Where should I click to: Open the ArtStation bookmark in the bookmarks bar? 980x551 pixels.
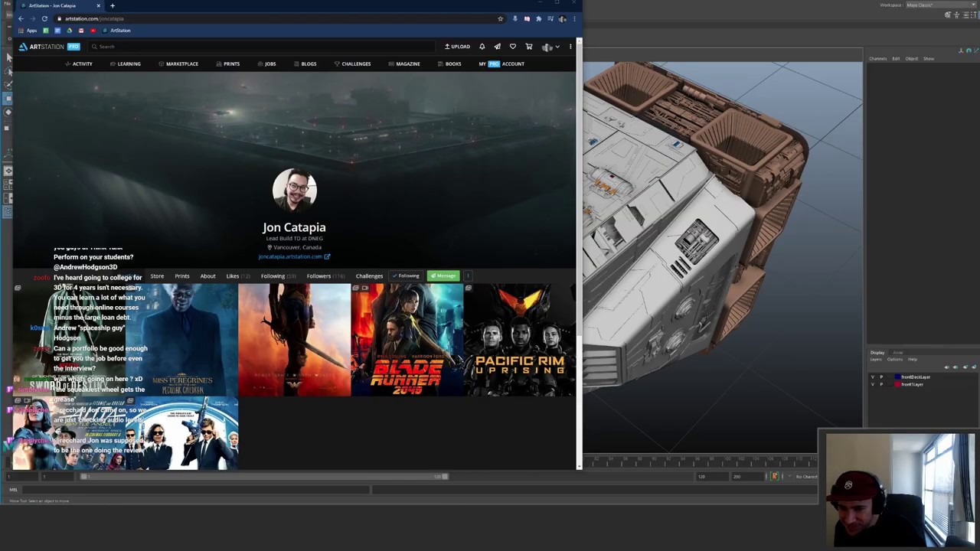click(x=116, y=31)
